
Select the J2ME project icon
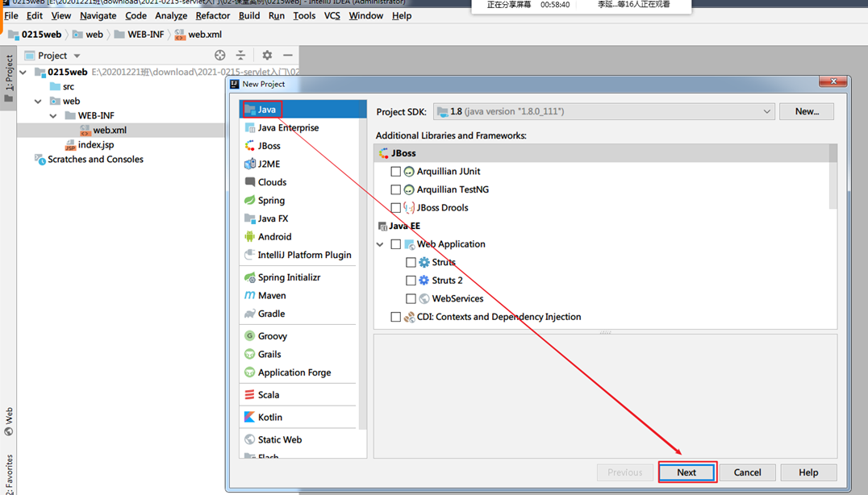tap(250, 164)
